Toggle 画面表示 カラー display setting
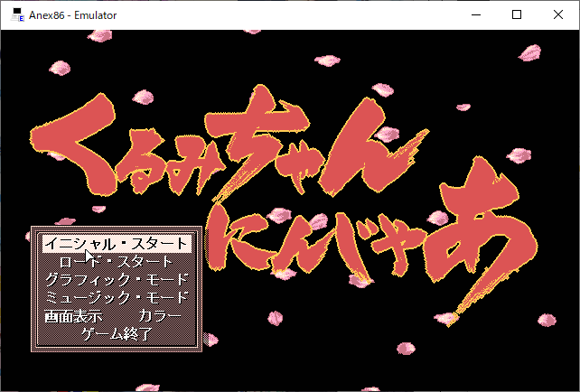This screenshot has height=392, width=580. [113, 316]
